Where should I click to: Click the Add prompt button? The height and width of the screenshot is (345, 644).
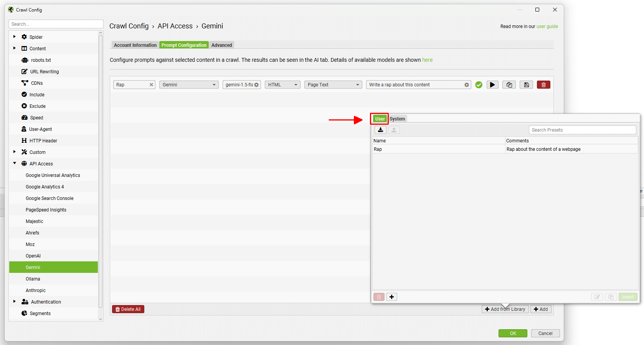point(541,309)
